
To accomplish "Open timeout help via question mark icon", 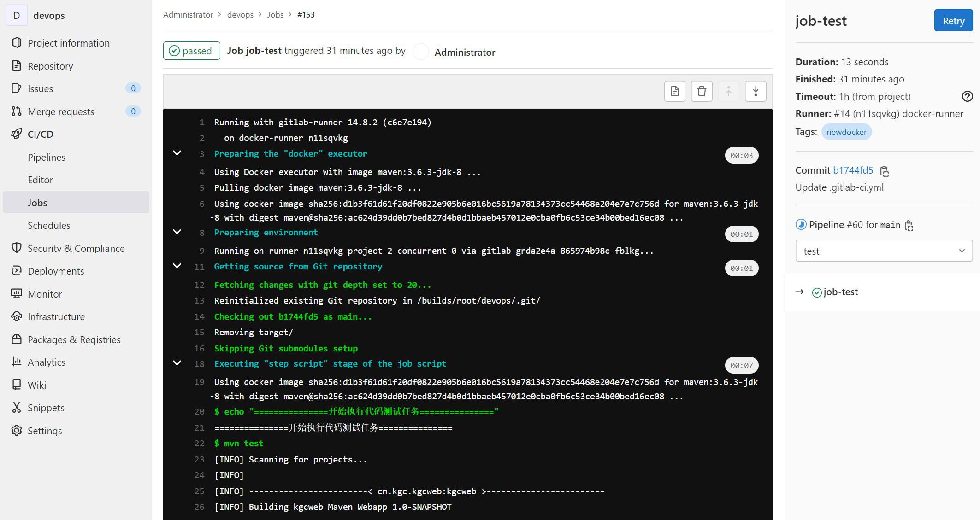I will (x=967, y=96).
